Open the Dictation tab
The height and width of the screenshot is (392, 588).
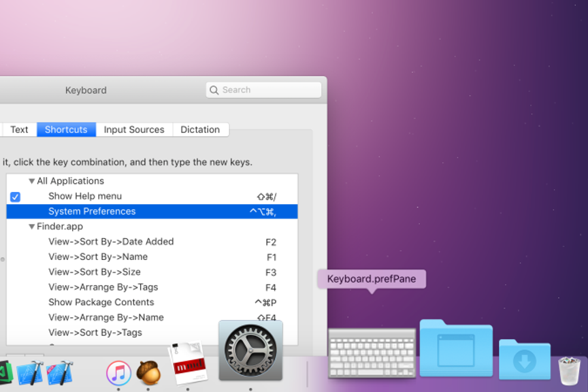[x=200, y=129]
